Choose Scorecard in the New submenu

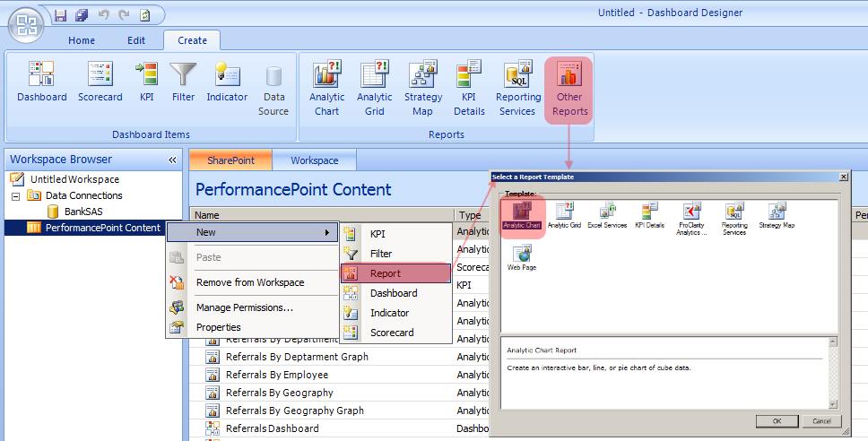pos(395,333)
